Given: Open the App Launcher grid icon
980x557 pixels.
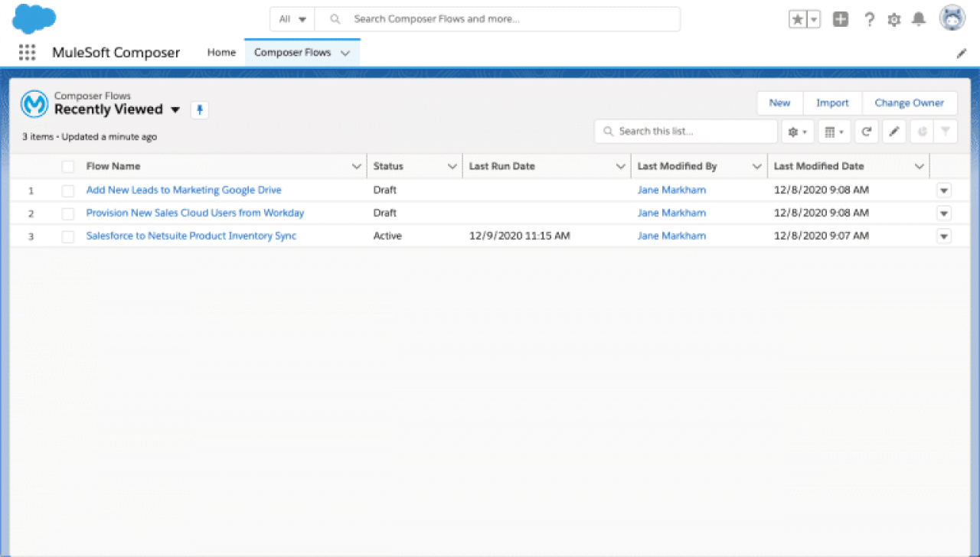Looking at the screenshot, I should (27, 52).
